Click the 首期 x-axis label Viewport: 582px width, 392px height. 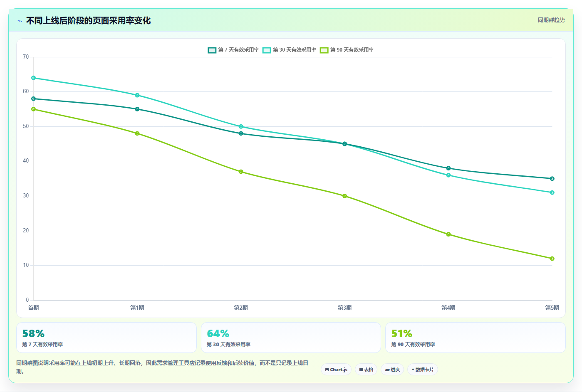click(33, 308)
